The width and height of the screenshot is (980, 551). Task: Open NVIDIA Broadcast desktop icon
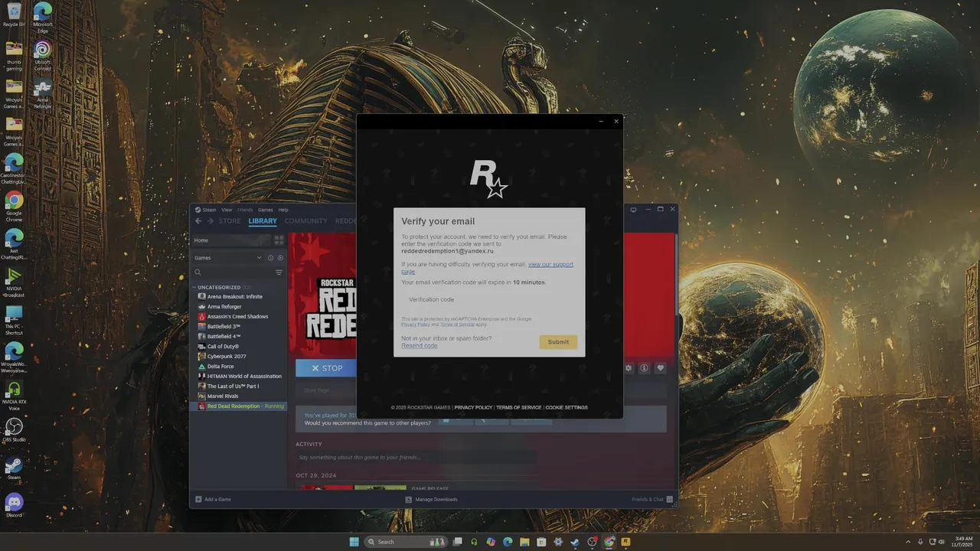click(14, 281)
